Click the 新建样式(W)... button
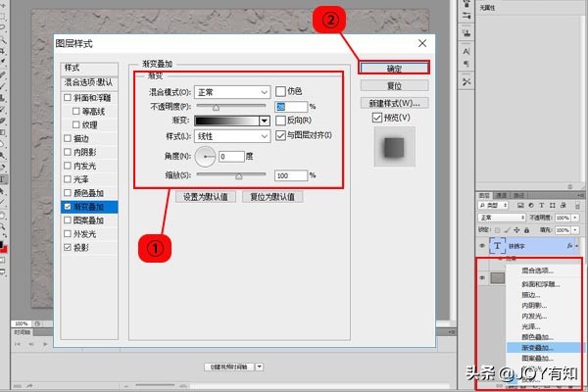This screenshot has height=392, width=588. (x=394, y=103)
